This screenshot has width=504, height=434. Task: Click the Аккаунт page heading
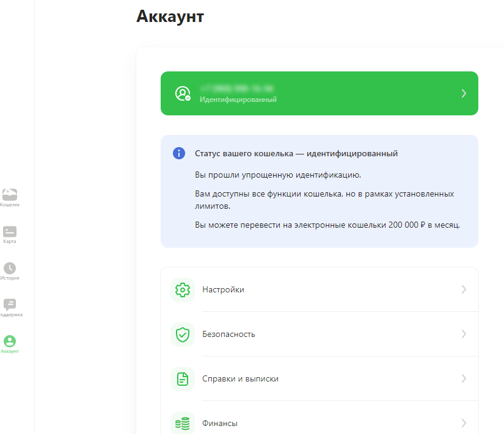coord(170,16)
